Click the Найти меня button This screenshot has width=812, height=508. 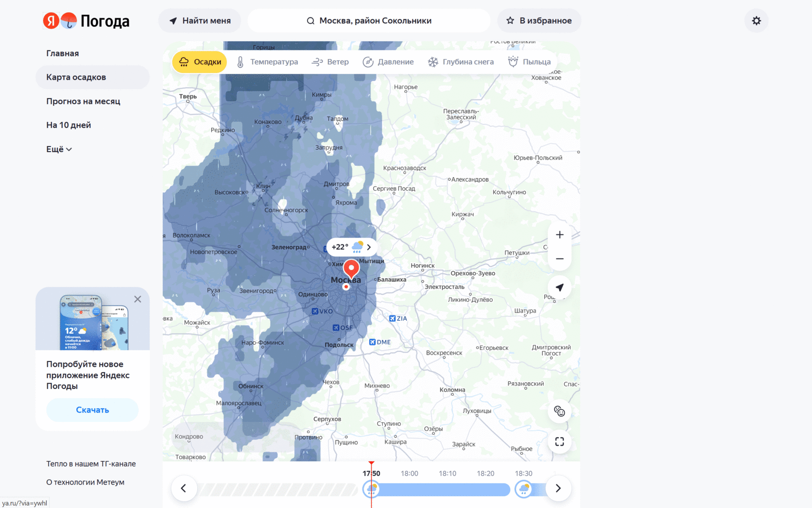pos(200,21)
